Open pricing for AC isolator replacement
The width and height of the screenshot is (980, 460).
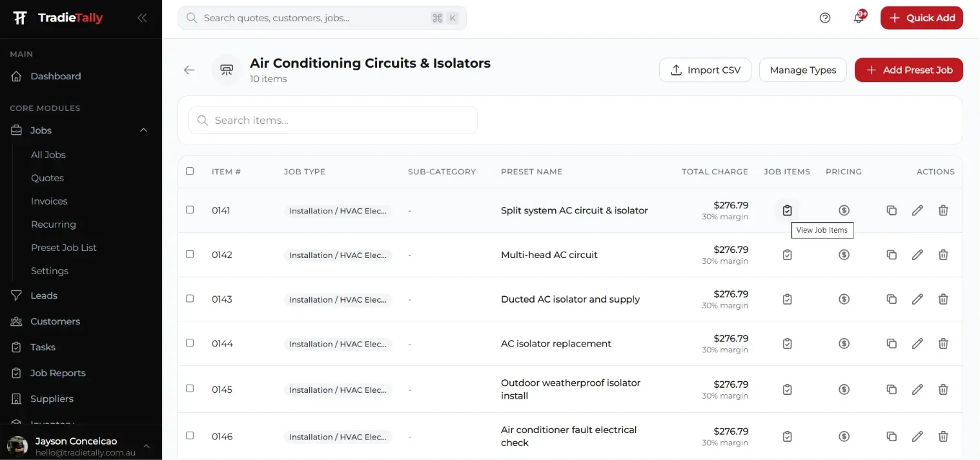[844, 344]
